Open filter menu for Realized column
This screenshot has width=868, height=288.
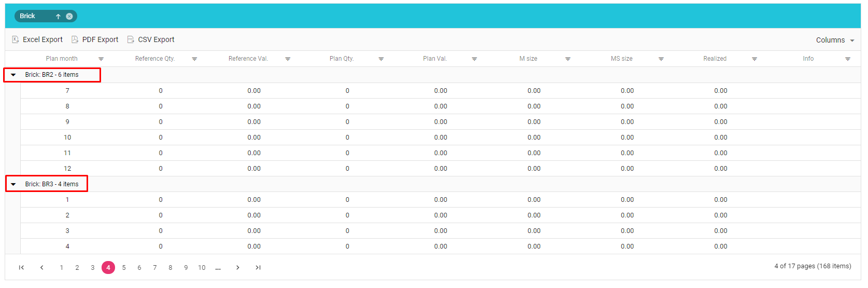754,59
